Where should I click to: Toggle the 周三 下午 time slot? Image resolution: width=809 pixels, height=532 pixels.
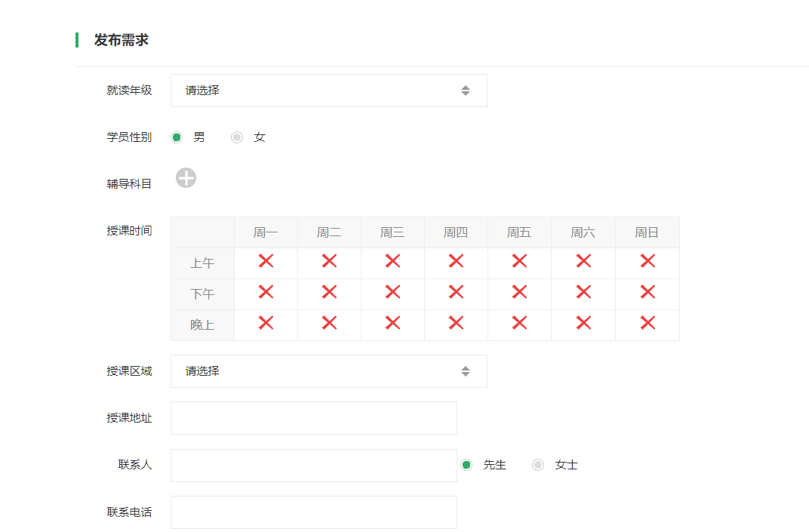pos(392,292)
